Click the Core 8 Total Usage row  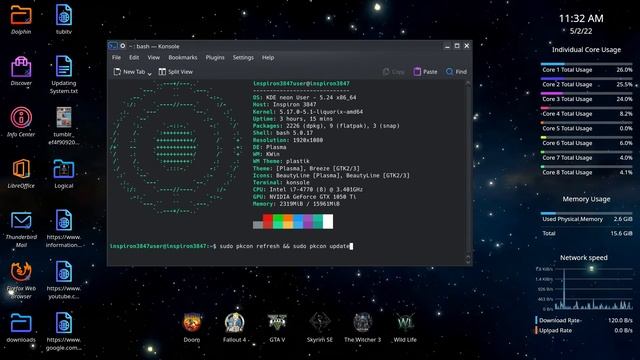[587, 171]
